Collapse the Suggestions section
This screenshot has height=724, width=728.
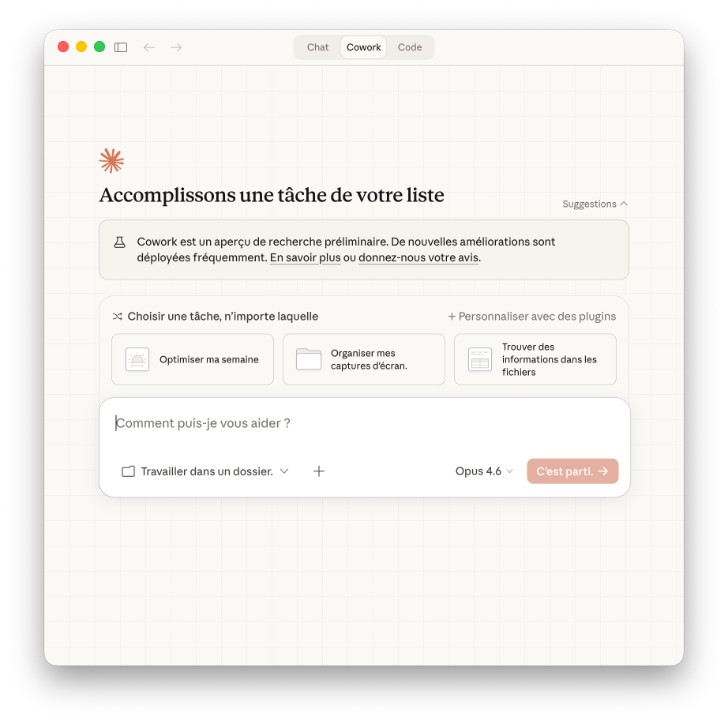(x=595, y=204)
